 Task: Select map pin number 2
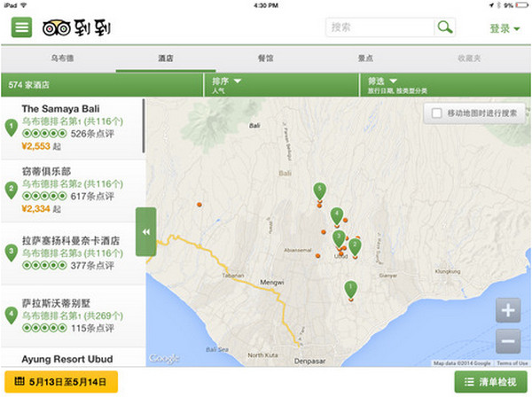(x=355, y=247)
